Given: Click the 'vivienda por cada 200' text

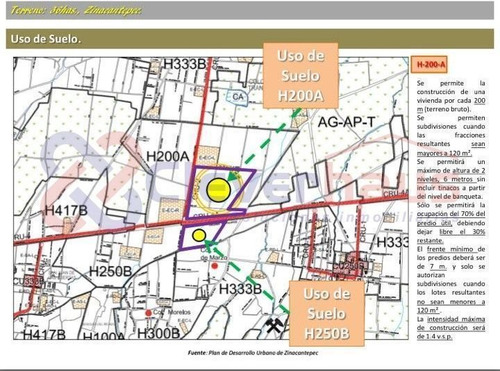Looking at the screenshot, I should [451, 100].
